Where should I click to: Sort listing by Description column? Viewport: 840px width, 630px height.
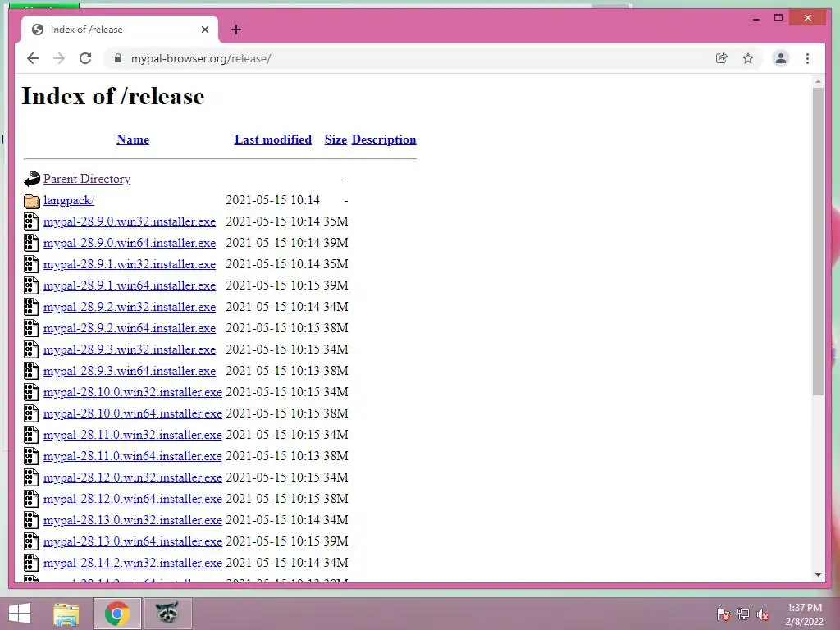(384, 139)
